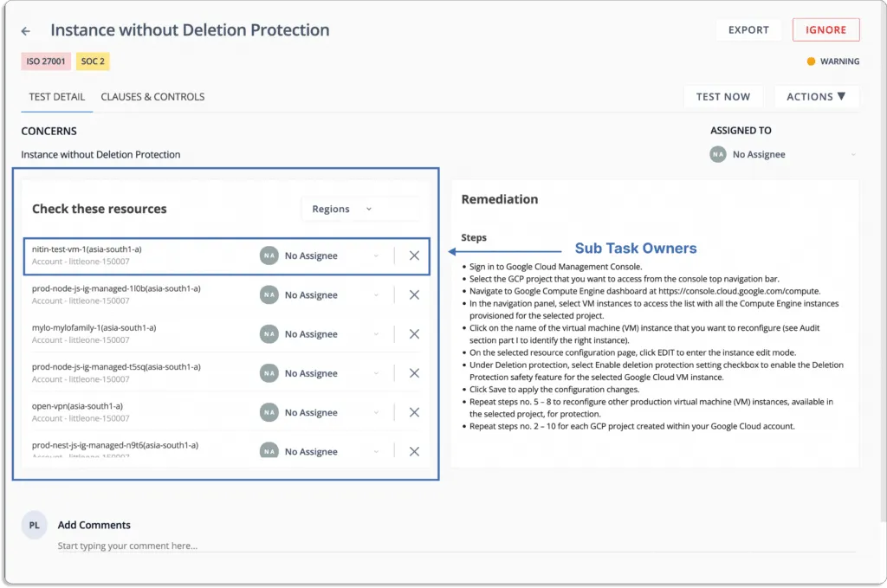Open assignee dropdown for open-vpn
This screenshot has height=588, width=887.
[376, 413]
